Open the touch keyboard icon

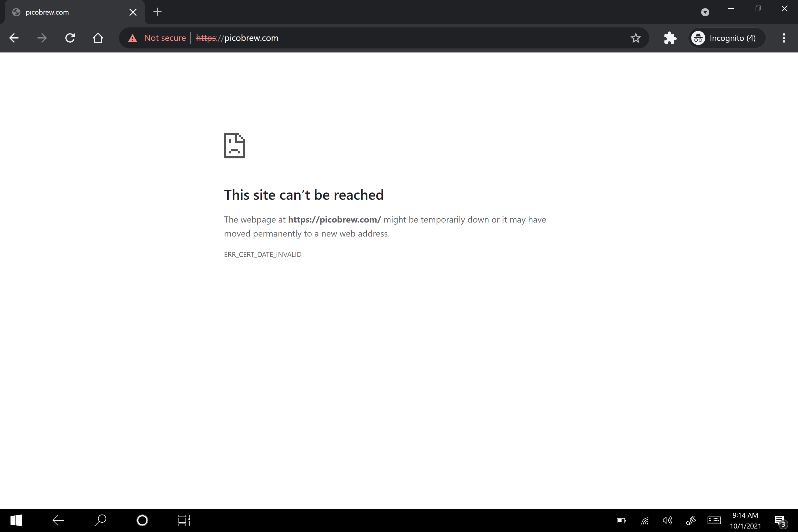(x=714, y=520)
